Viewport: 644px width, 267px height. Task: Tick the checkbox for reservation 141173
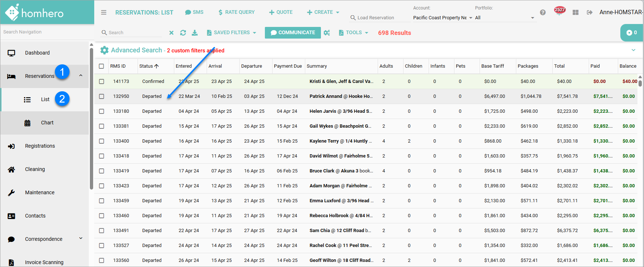102,81
